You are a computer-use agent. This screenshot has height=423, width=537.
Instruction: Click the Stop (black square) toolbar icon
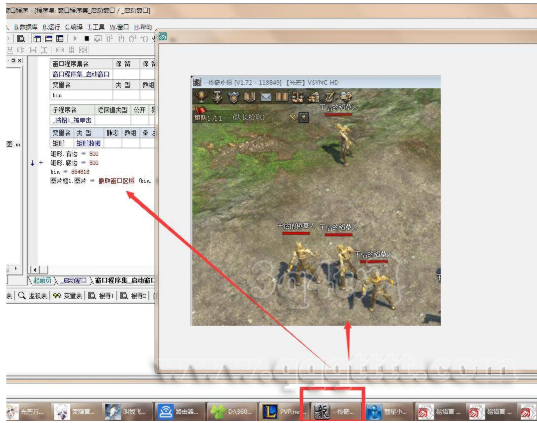point(87,38)
